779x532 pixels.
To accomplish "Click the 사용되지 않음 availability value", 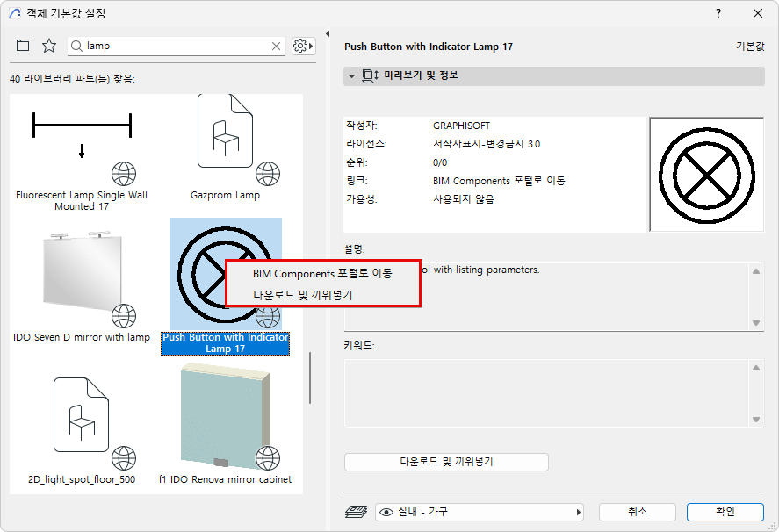I will pyautogui.click(x=464, y=199).
